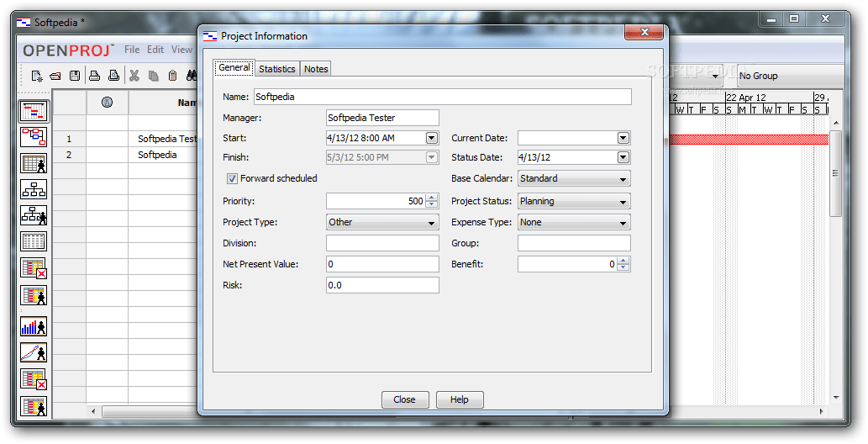
Task: Open the filter dropdown left of No Group
Action: click(715, 76)
